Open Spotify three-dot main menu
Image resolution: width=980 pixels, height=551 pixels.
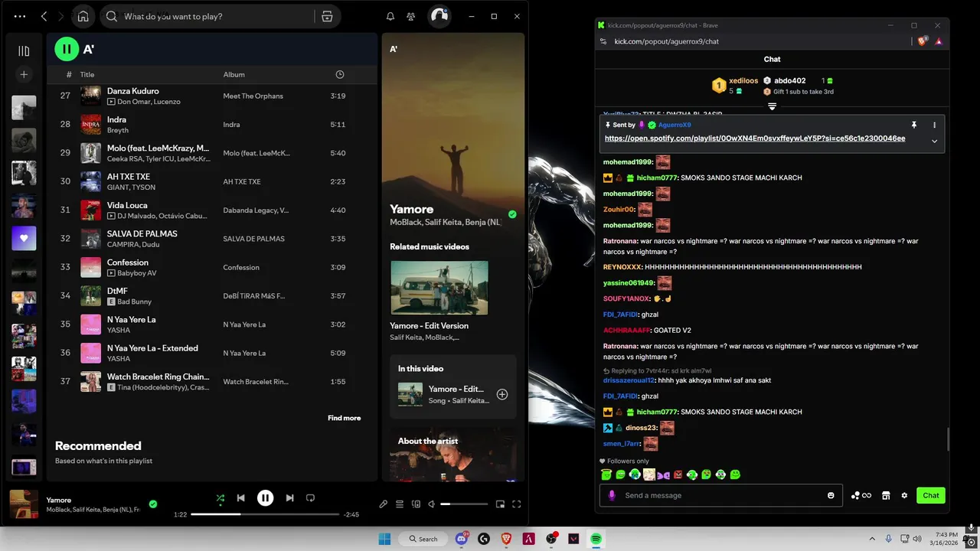(20, 16)
